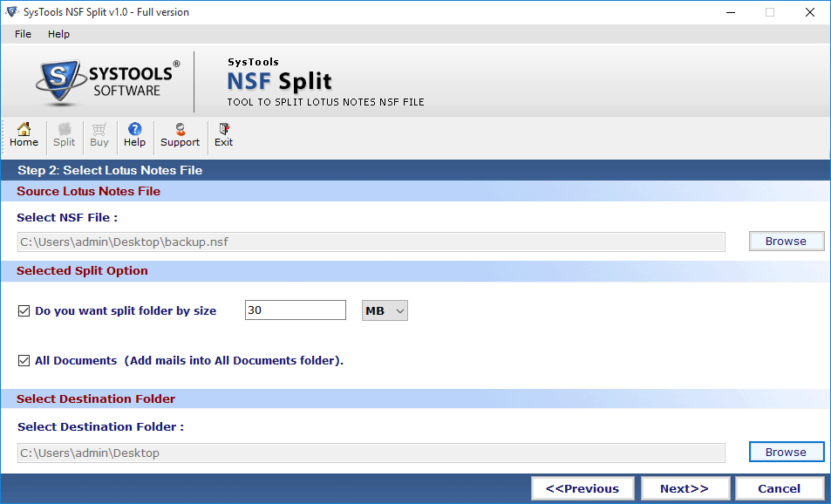Select the Split toolbar icon
Image resolution: width=831 pixels, height=504 pixels.
[65, 136]
